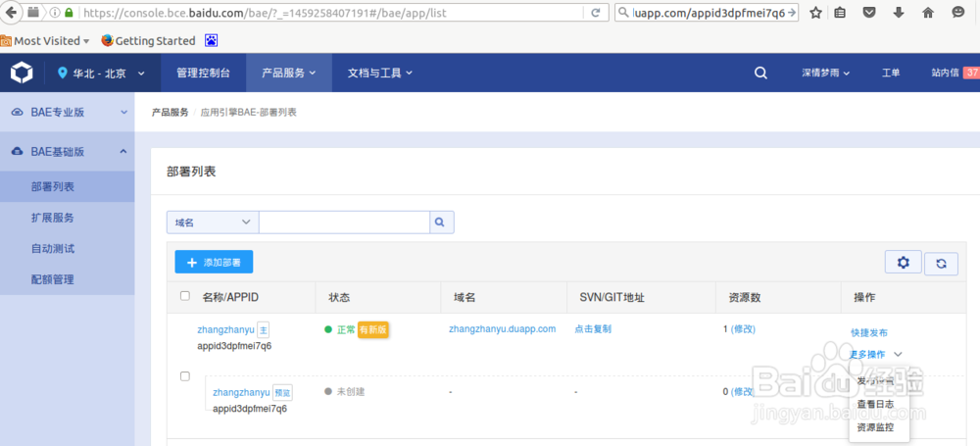Screen dimensions: 980x446
Task: Select 部署列表 in sidebar
Action: tap(67, 187)
